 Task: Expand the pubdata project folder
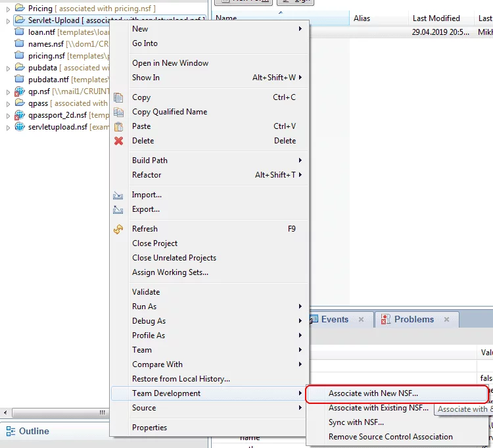8,68
